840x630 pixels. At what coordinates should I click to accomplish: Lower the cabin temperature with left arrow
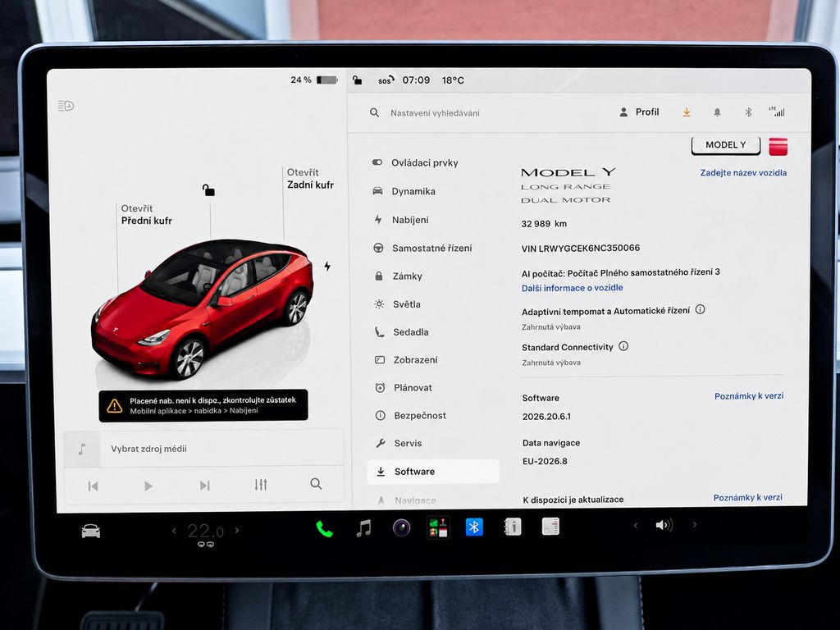click(174, 531)
